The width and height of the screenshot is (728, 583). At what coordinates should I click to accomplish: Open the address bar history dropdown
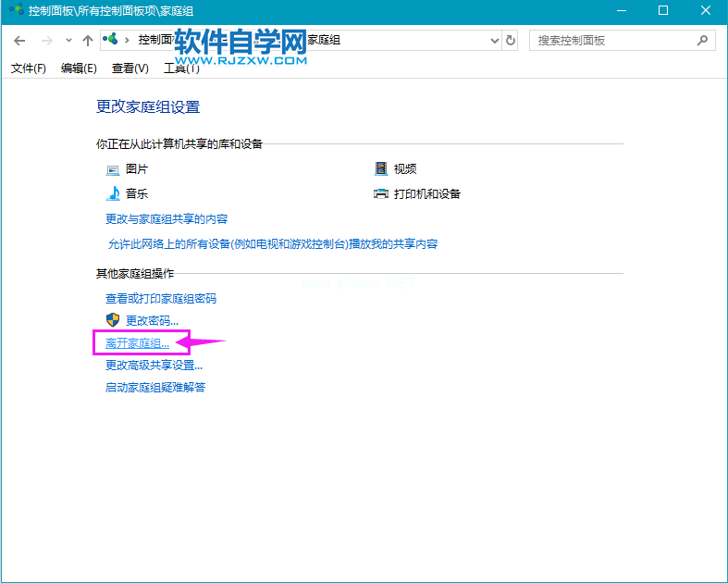(x=494, y=41)
